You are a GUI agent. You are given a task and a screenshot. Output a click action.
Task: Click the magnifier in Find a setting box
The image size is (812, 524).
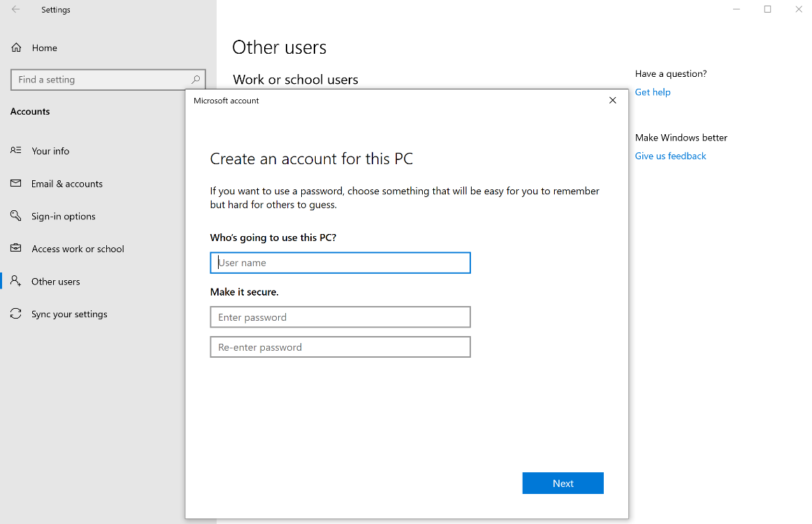point(196,79)
